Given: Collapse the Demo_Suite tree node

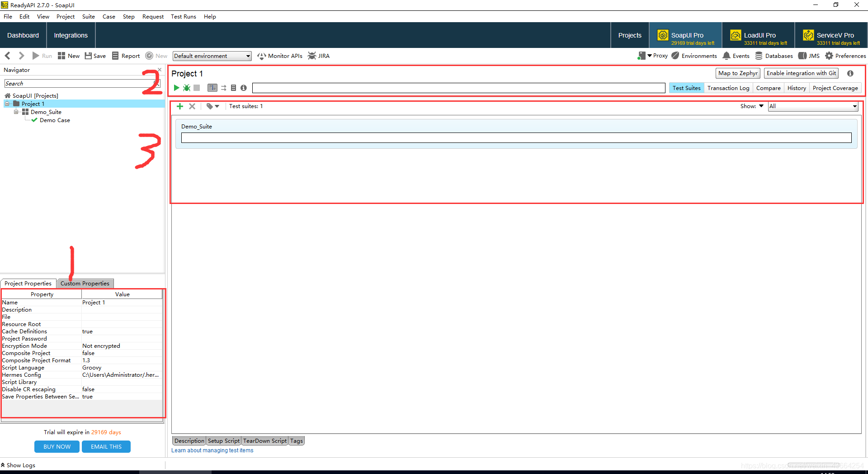Looking at the screenshot, I should [x=16, y=112].
